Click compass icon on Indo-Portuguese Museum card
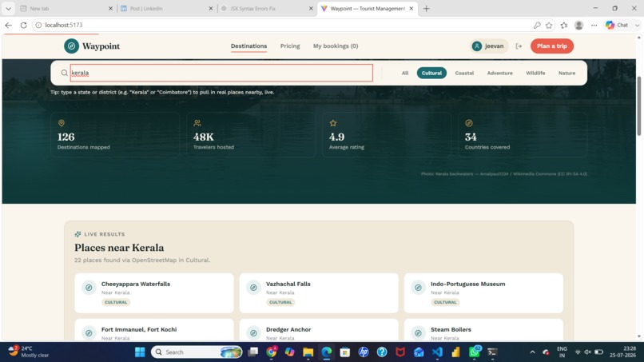Image resolution: width=644 pixels, height=362 pixels. coord(418,288)
